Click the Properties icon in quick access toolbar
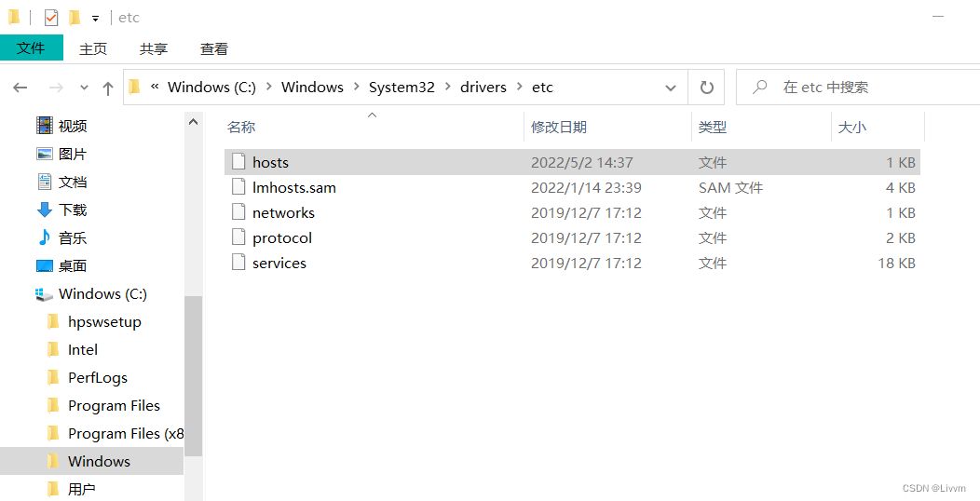The image size is (980, 501). 51,18
